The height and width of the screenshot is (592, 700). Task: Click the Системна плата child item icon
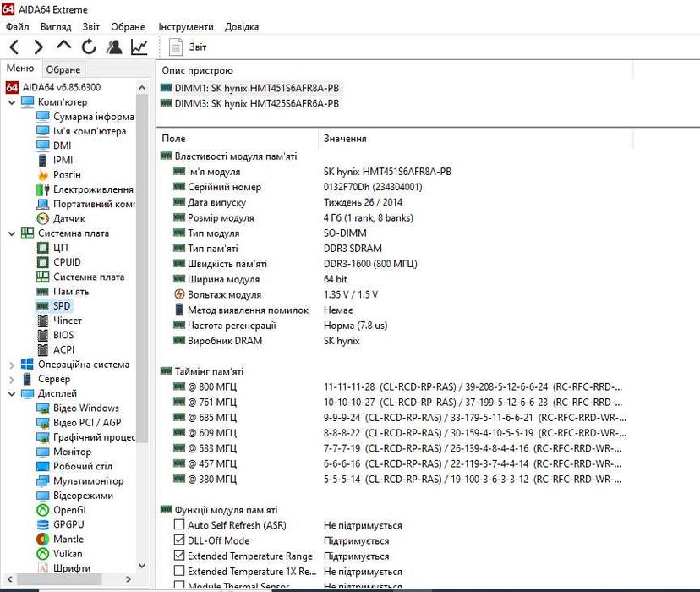pyautogui.click(x=43, y=277)
